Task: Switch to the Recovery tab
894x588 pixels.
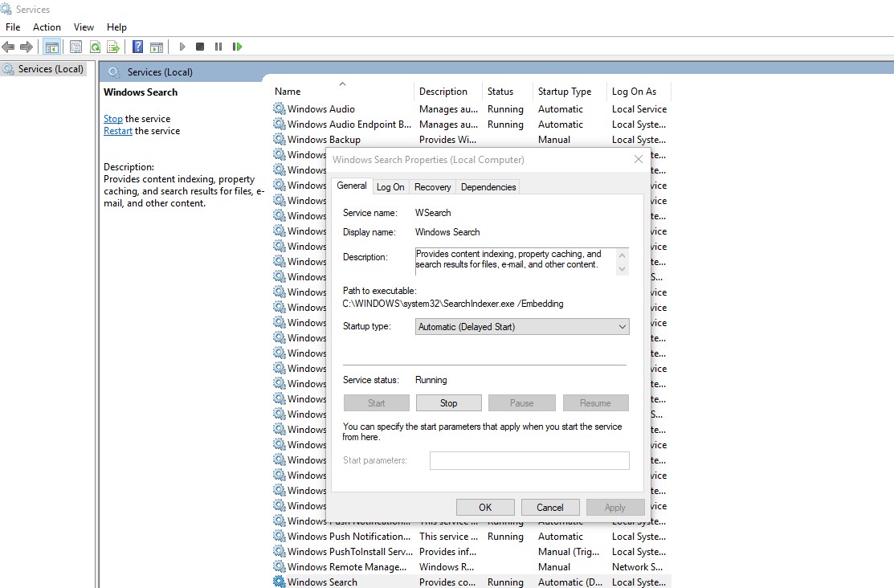Action: pyautogui.click(x=432, y=187)
